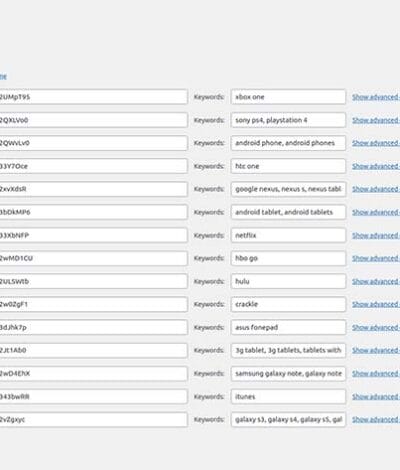Click the samsung galaxy note keywords field
The height and width of the screenshot is (470, 400).
pos(288,374)
